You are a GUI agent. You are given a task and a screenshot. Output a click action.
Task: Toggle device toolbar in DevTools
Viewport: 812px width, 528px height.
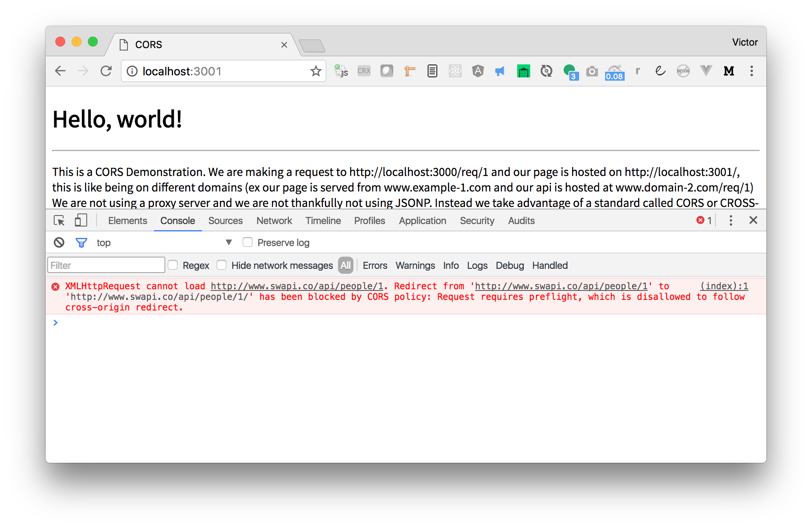tap(81, 220)
